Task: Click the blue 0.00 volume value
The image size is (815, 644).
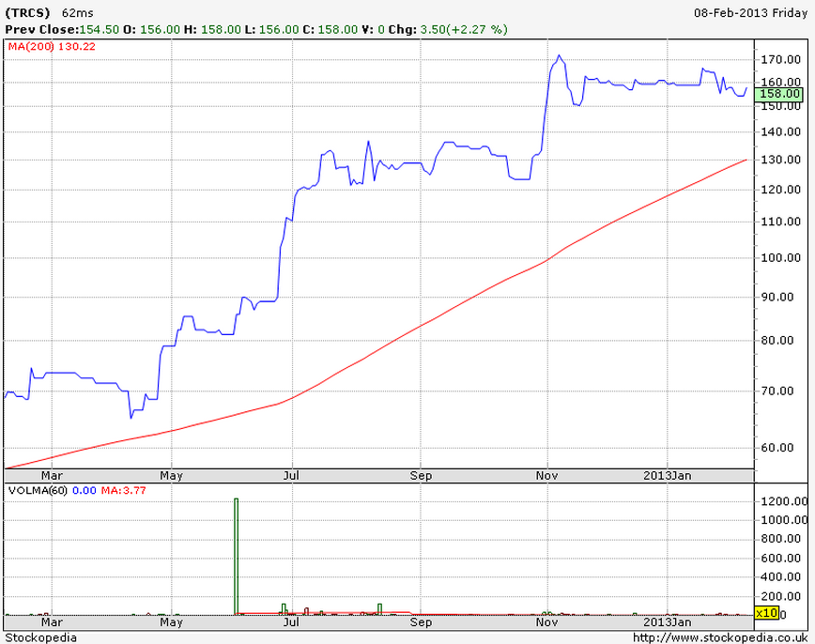Action: 85,491
